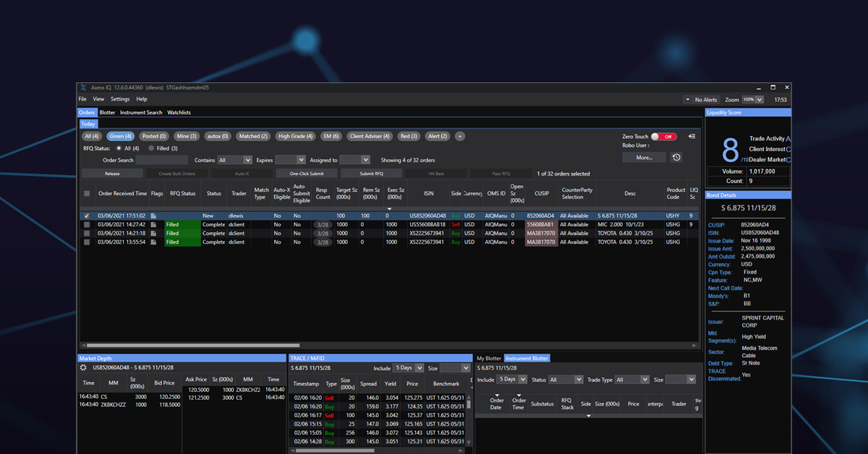Open the Expires dropdown
This screenshot has height=454, width=868.
coord(290,160)
